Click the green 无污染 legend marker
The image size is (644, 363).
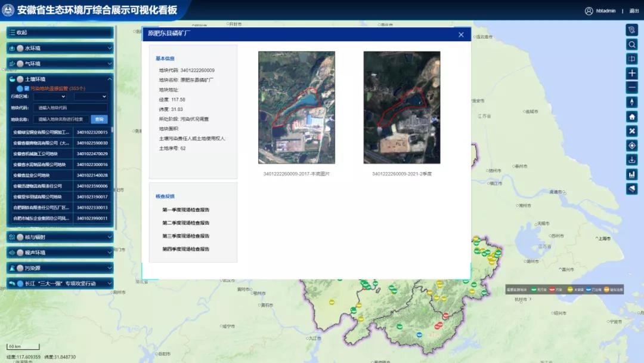tap(534, 290)
